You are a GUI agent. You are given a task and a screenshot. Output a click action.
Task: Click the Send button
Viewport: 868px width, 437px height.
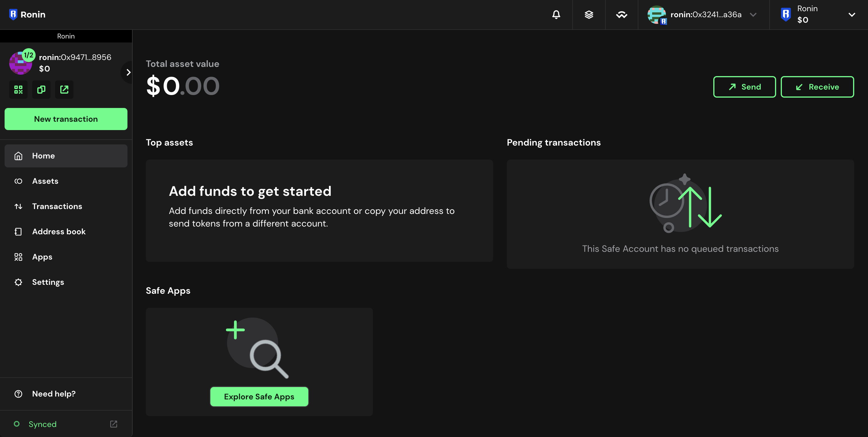pos(744,87)
